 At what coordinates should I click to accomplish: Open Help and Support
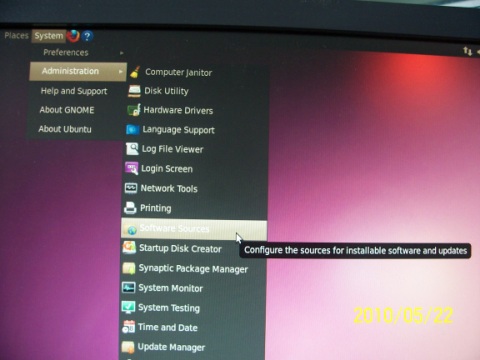point(74,91)
